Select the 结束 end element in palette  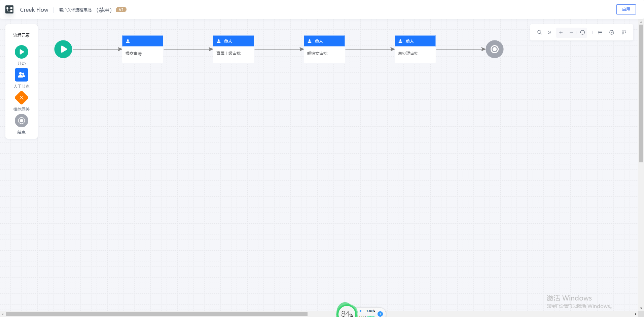click(22, 121)
